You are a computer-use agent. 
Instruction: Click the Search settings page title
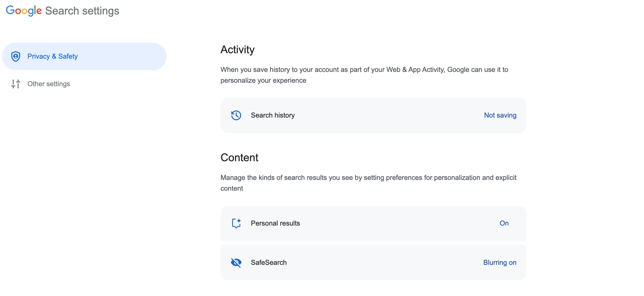pyautogui.click(x=82, y=11)
